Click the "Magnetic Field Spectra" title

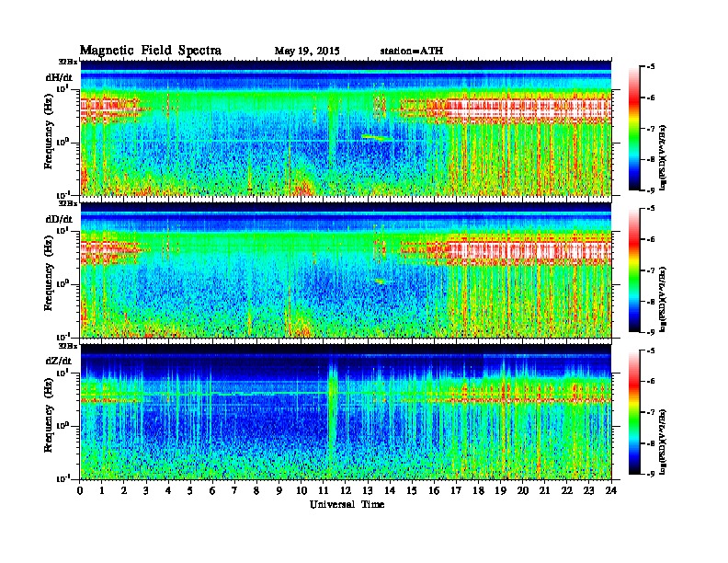pyautogui.click(x=151, y=51)
